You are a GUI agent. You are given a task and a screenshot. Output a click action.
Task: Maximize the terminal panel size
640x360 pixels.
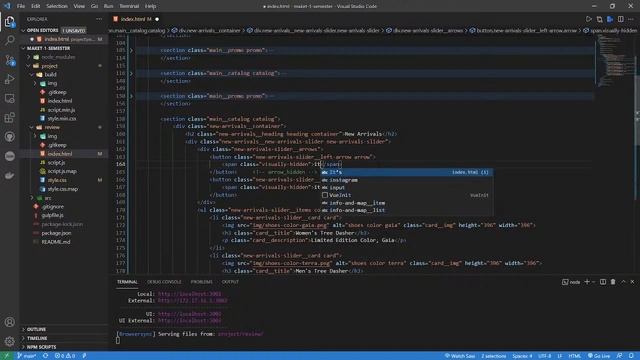(623, 282)
